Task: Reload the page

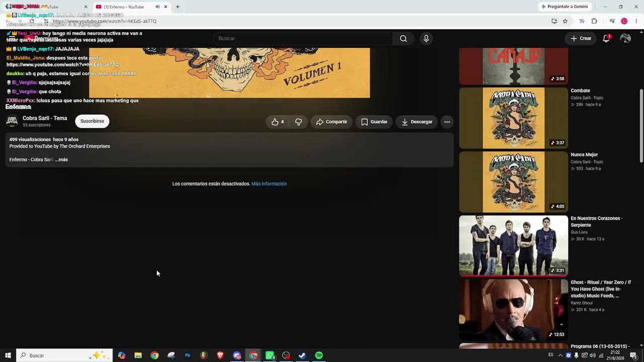Action: [x=32, y=21]
